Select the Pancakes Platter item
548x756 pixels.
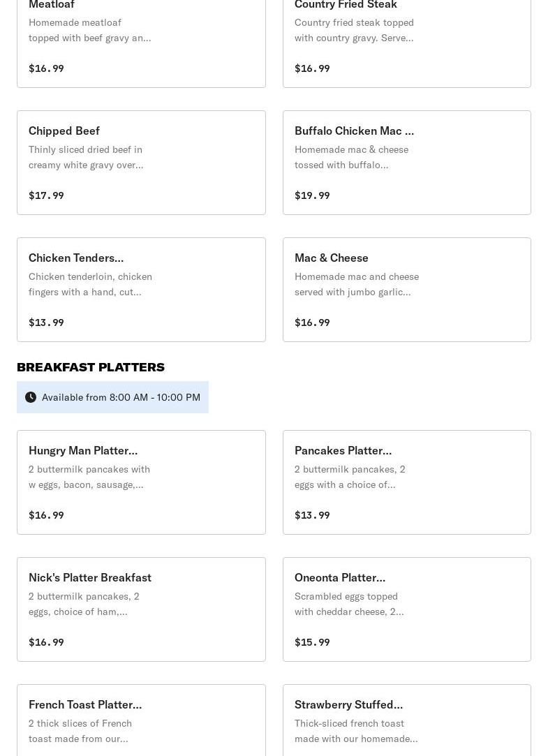click(407, 482)
